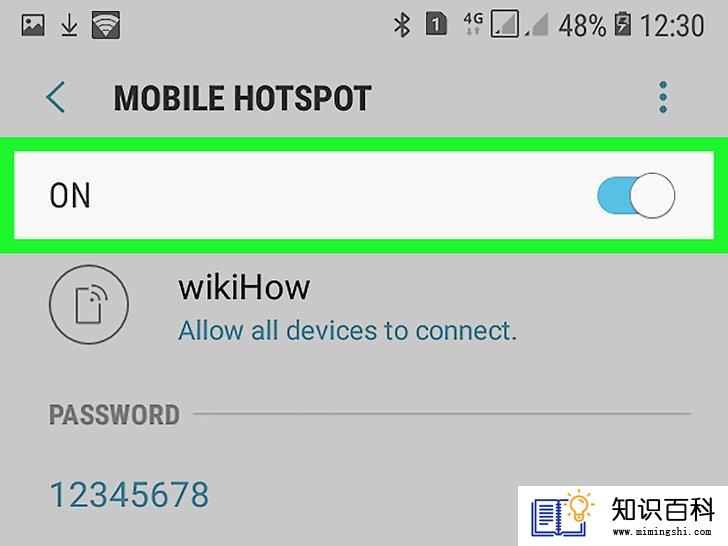Tap the 4G data indicator icon
The height and width of the screenshot is (546, 728).
[x=473, y=24]
